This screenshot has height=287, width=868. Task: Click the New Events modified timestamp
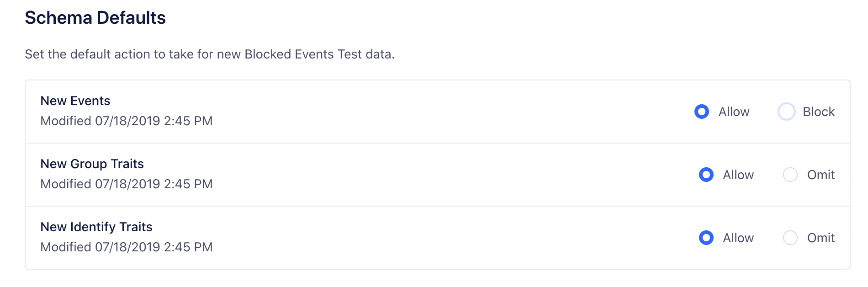click(127, 121)
